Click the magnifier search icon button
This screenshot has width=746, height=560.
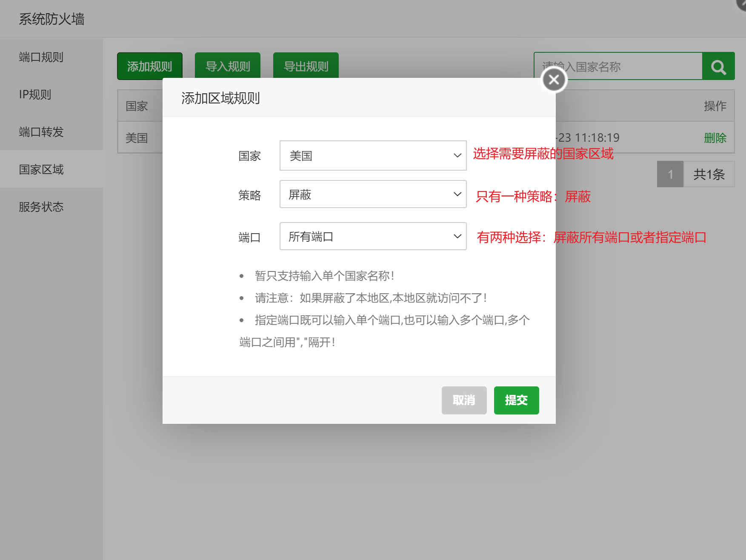pyautogui.click(x=718, y=66)
